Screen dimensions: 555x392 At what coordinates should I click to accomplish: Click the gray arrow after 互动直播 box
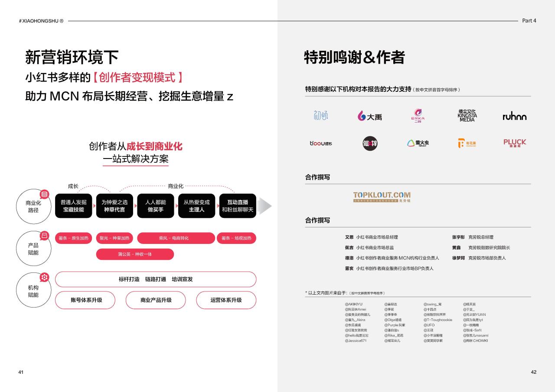[x=265, y=206]
